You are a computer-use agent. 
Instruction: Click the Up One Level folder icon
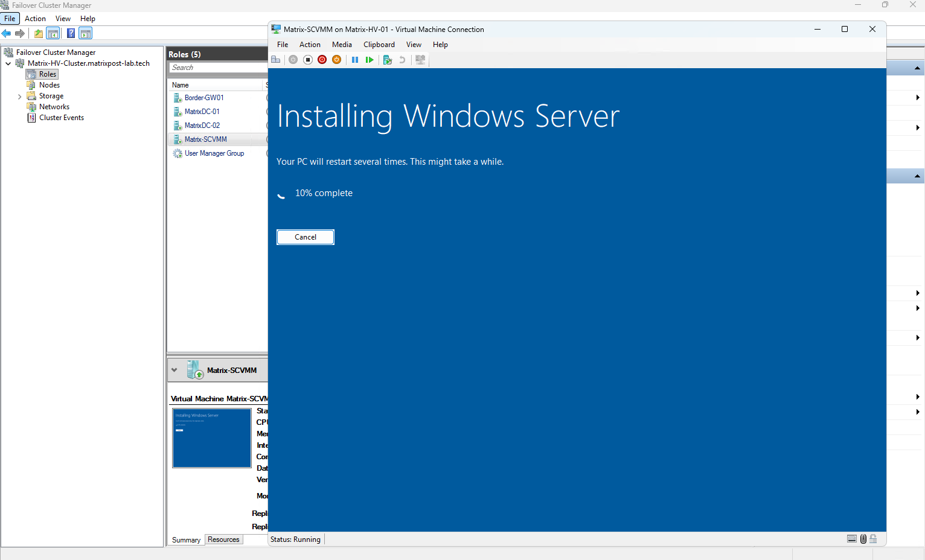[x=39, y=33]
